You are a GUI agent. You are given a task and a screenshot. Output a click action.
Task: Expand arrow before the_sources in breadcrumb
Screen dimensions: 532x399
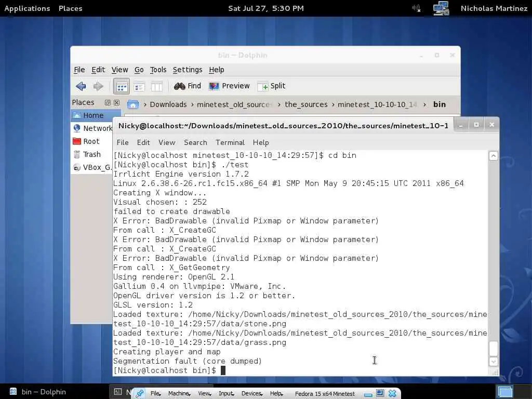279,104
